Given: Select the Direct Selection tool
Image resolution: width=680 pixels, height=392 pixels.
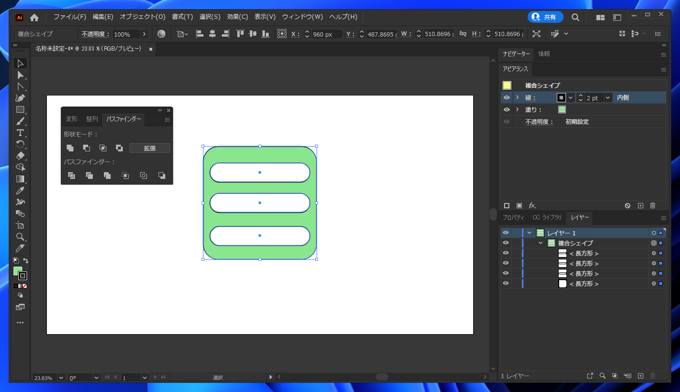Looking at the screenshot, I should pos(20,75).
